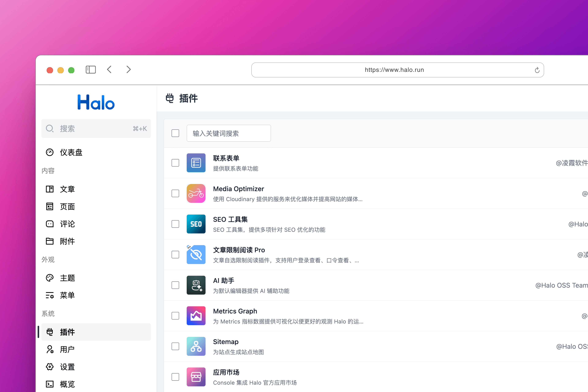Click author @凌霞软件 on 联系表单 row
588x392 pixels.
click(x=572, y=163)
